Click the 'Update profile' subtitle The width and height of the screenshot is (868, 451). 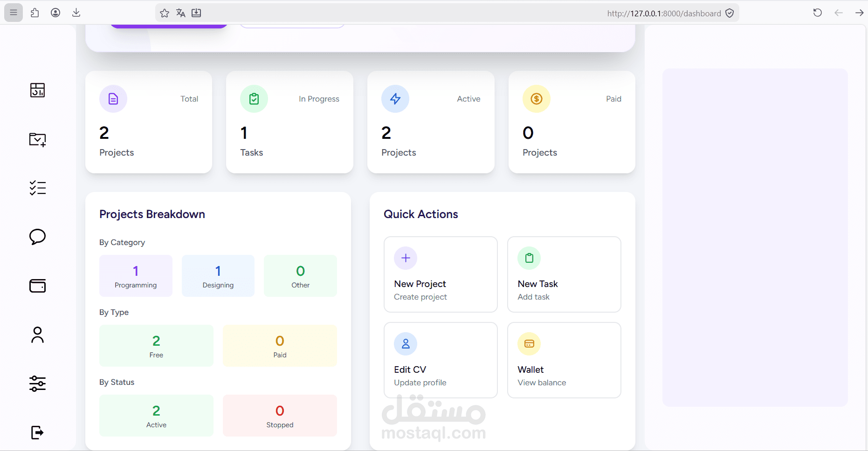(x=420, y=383)
